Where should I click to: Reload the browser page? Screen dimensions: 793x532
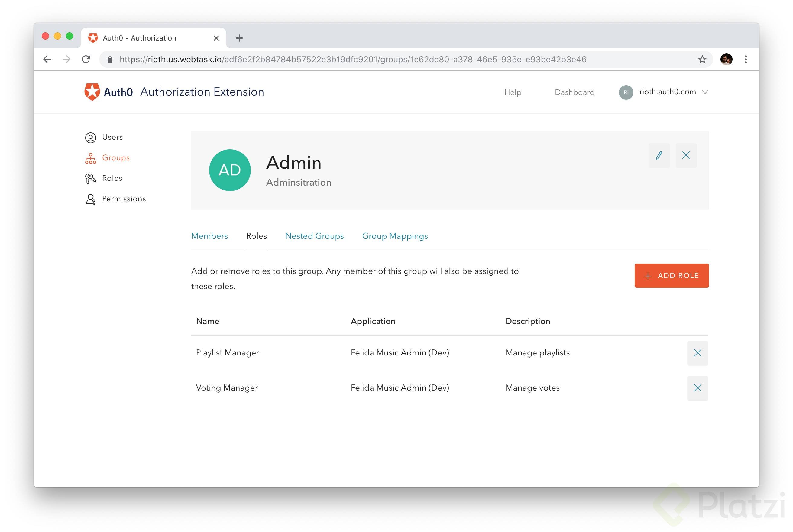pyautogui.click(x=86, y=59)
